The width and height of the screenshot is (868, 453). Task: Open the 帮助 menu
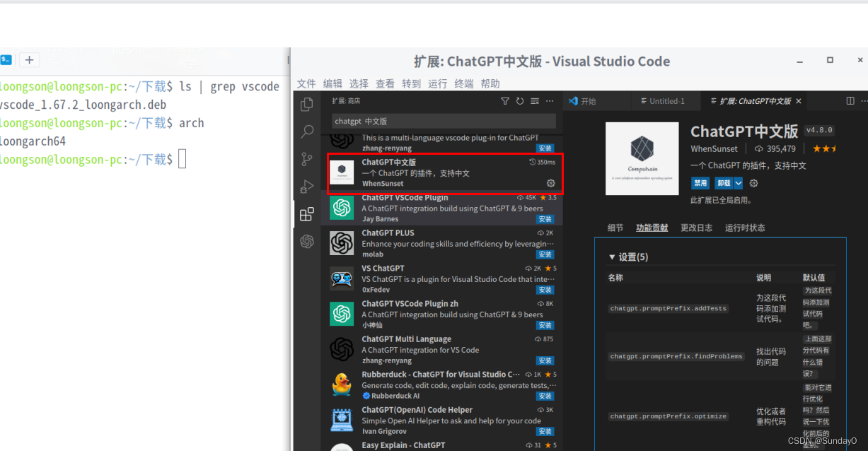click(x=490, y=83)
